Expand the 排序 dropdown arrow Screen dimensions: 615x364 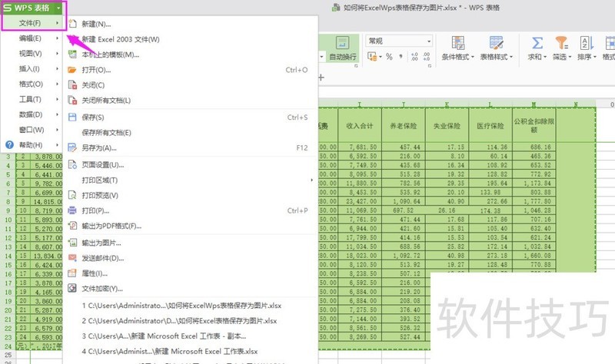pyautogui.click(x=595, y=57)
